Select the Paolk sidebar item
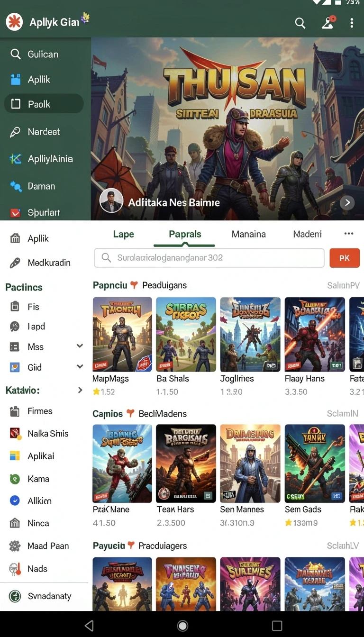 (44, 104)
